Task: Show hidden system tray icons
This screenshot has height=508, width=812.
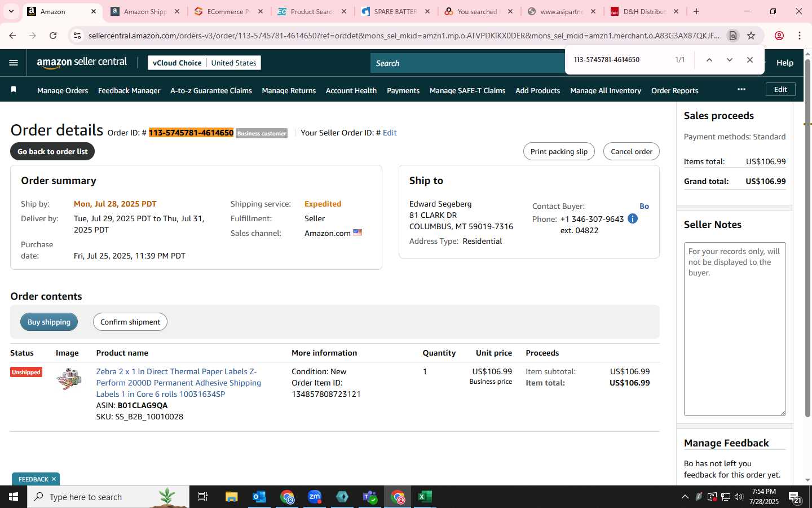Action: click(x=685, y=497)
